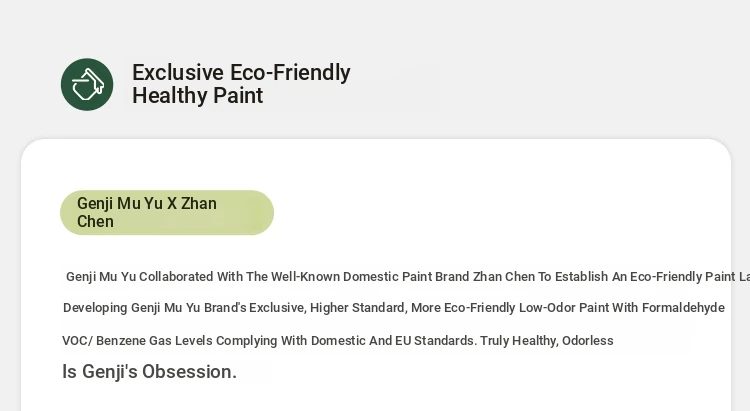Click the 'Exclusive Eco-Friendly' heading line

[x=241, y=73]
